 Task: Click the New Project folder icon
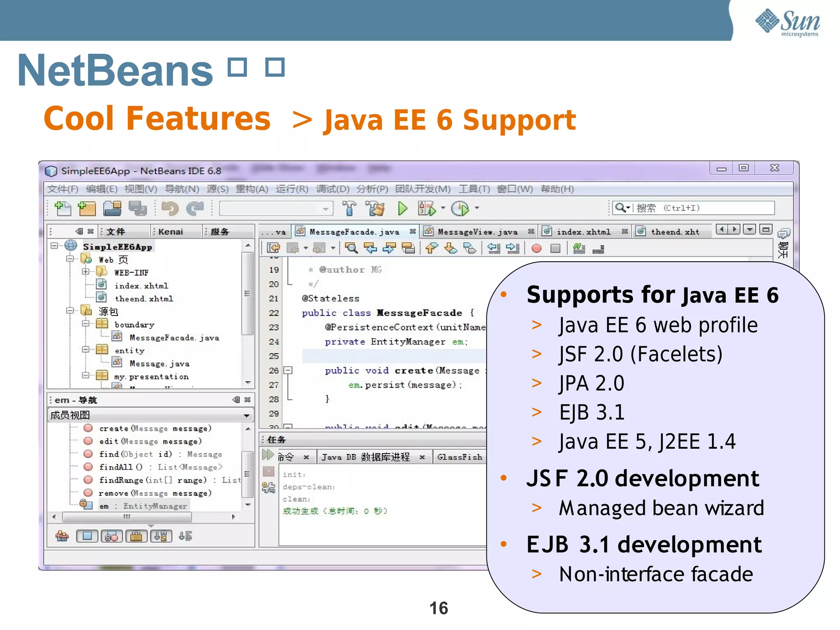pyautogui.click(x=87, y=208)
